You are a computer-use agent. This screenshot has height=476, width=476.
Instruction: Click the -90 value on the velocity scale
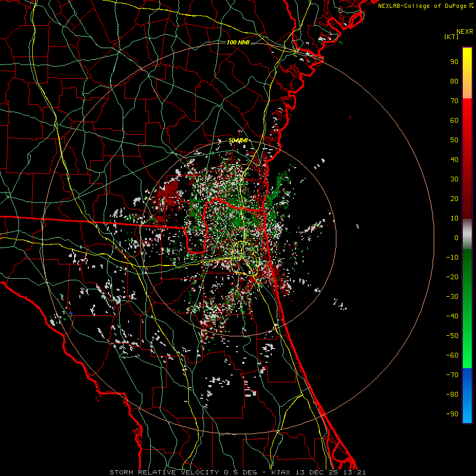click(452, 414)
